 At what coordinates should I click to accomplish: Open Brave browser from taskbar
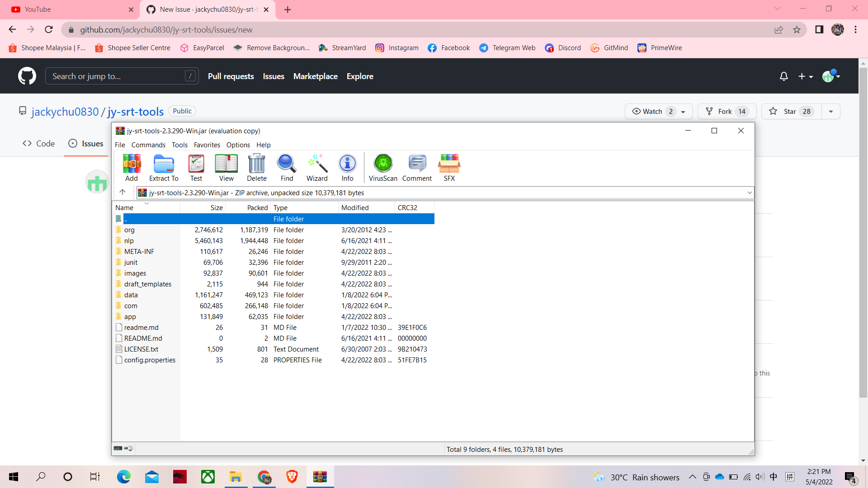[x=292, y=477]
